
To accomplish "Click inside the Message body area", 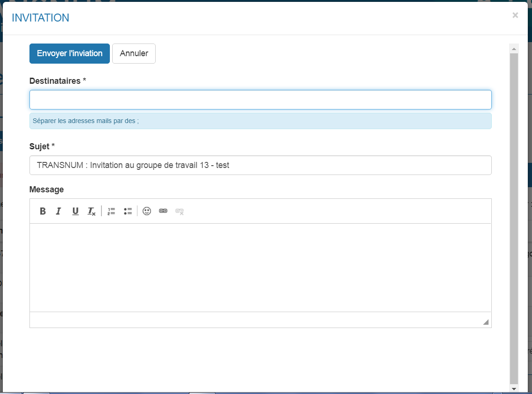I will (x=260, y=267).
